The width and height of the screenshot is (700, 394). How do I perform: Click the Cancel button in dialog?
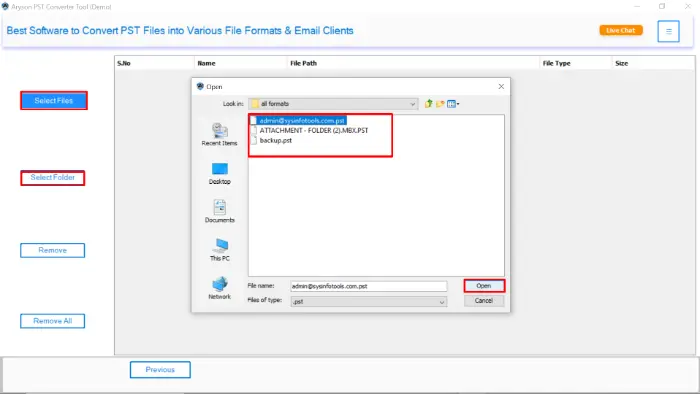484,301
